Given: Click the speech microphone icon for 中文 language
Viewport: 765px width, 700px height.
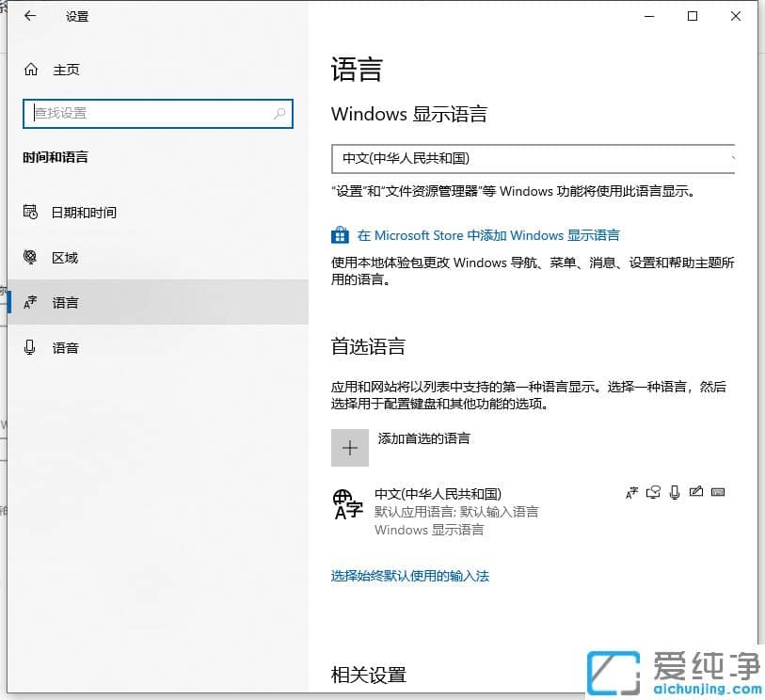Looking at the screenshot, I should 675,492.
